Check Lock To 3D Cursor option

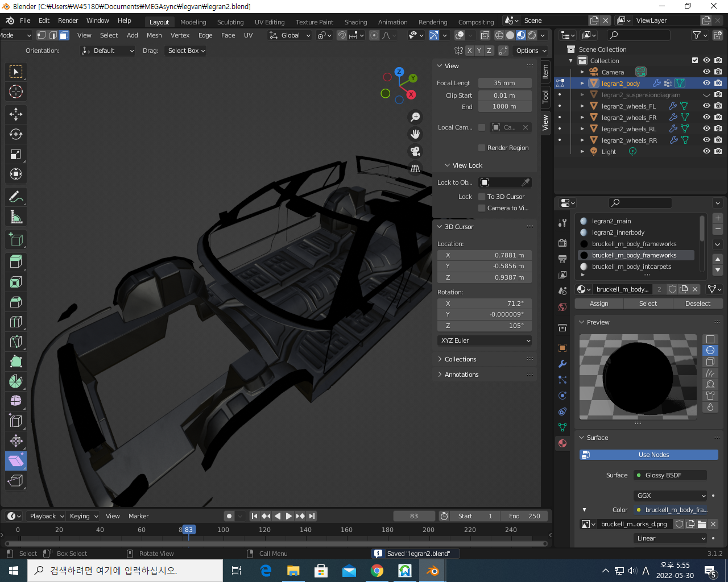click(482, 197)
